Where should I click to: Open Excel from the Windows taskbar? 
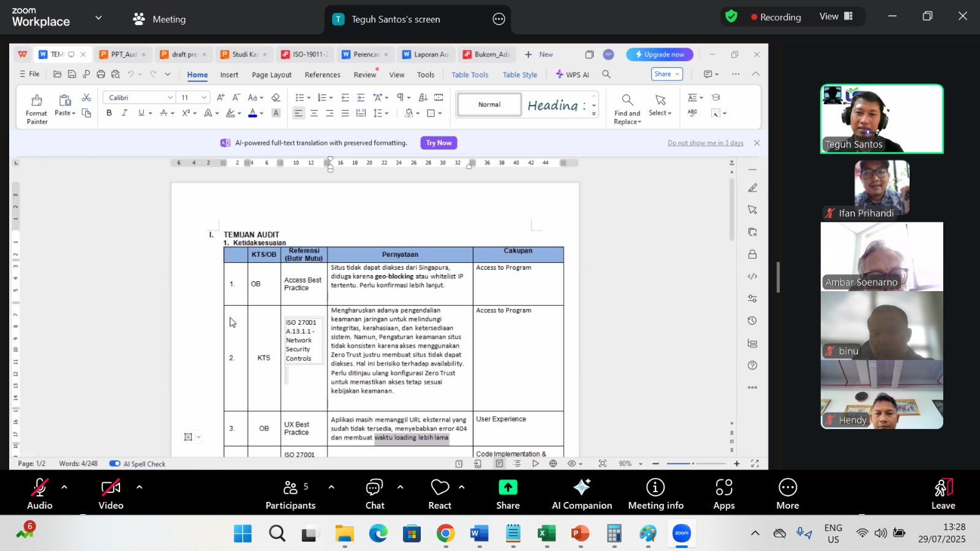point(546,534)
